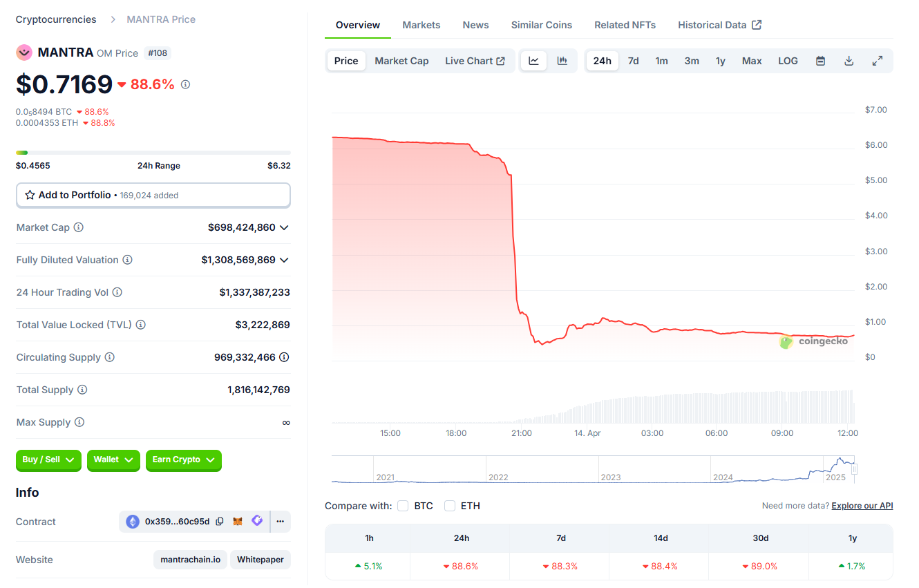Add the token to MetaMask via fox icon
The width and height of the screenshot is (919, 588).
(x=238, y=522)
